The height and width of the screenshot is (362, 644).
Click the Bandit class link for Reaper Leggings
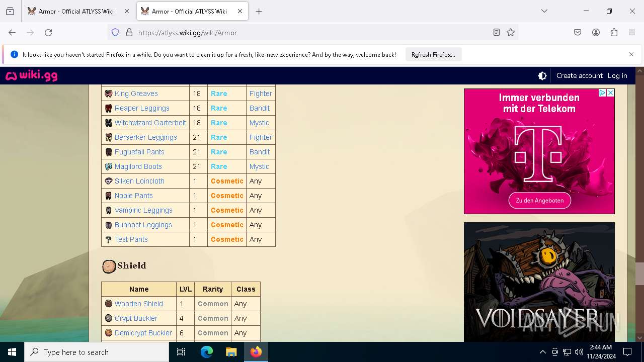point(260,108)
